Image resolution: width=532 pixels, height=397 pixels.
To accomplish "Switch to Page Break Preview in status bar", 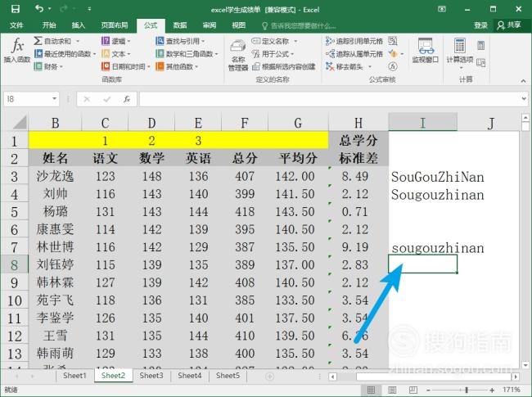I will tap(413, 390).
